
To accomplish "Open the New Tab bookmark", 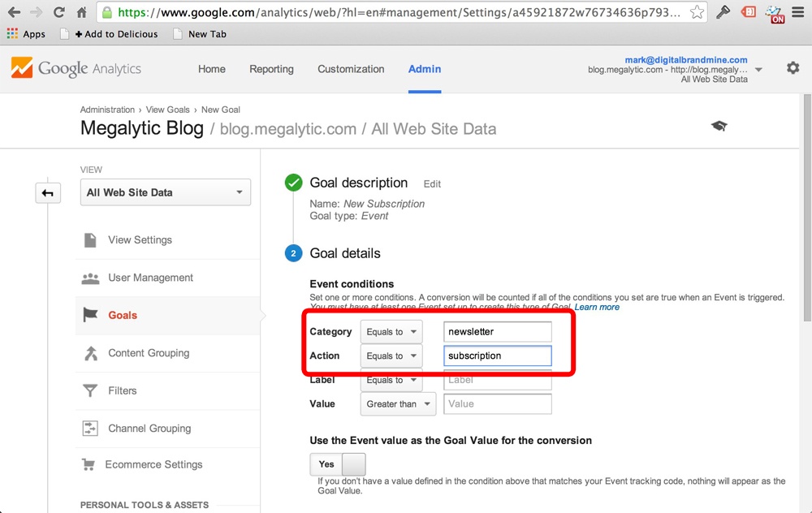I will [x=200, y=34].
